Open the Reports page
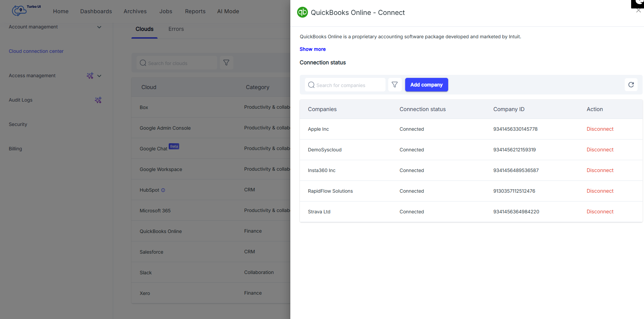Screen dimensions: 644x319 click(195, 11)
